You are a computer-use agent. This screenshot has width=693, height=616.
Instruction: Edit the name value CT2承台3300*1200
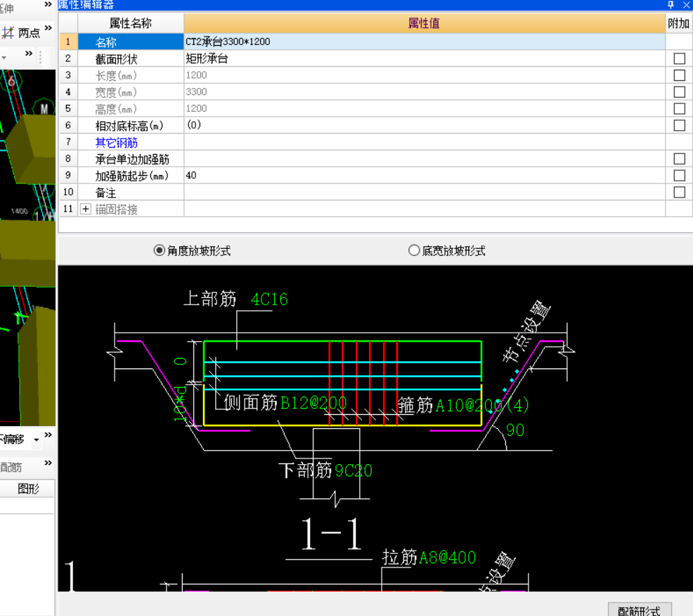(x=425, y=41)
